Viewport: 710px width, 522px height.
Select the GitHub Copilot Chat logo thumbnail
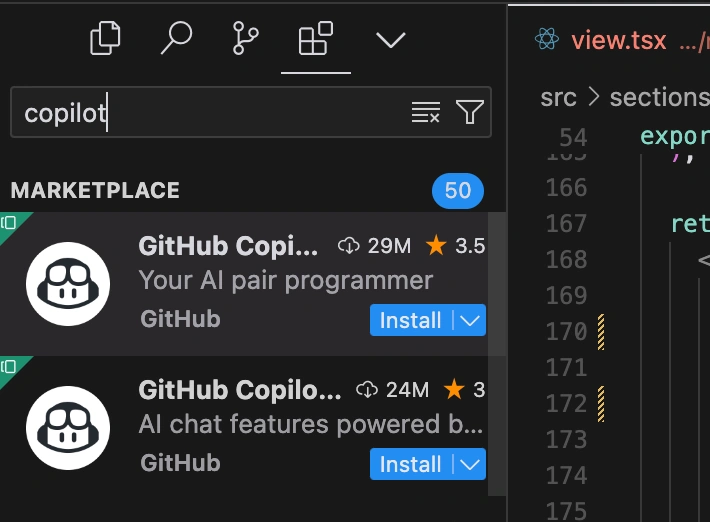click(68, 428)
